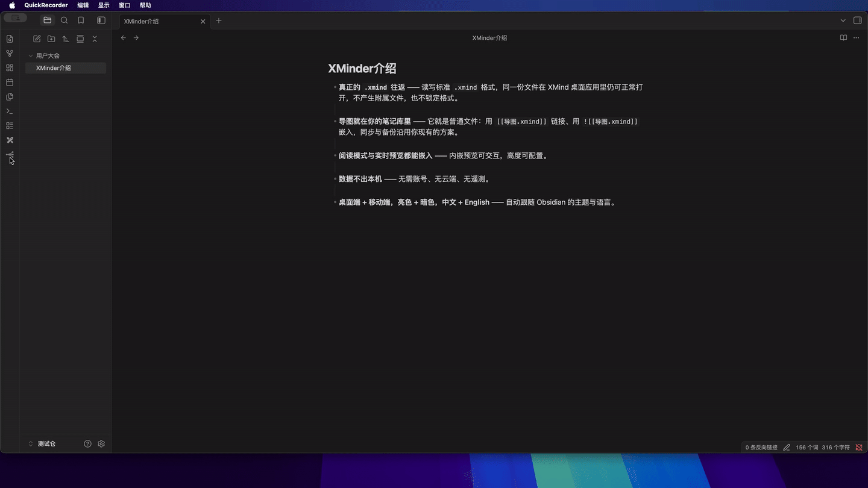Open the QuickRecorder menu
Viewport: 868px width, 488px height.
point(46,5)
